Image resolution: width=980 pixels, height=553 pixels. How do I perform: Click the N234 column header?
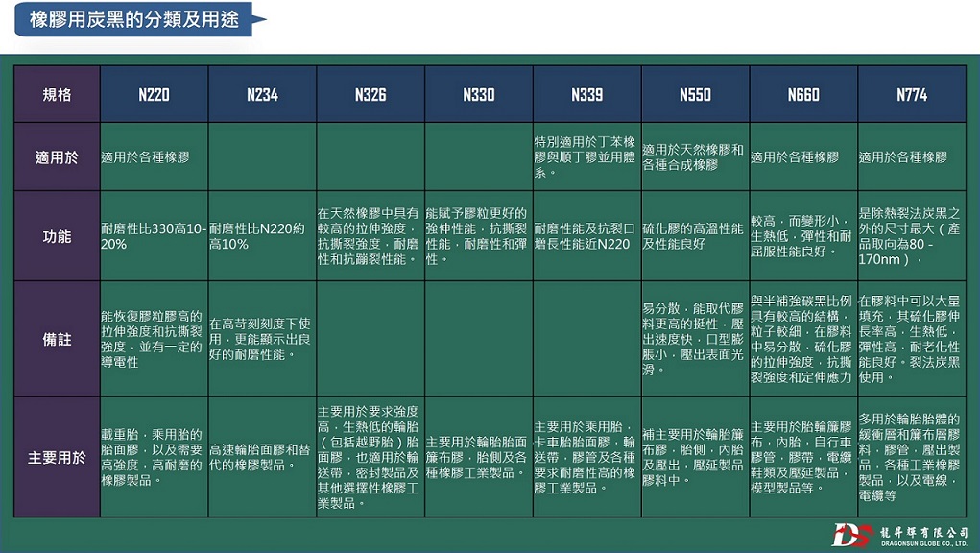(x=262, y=94)
